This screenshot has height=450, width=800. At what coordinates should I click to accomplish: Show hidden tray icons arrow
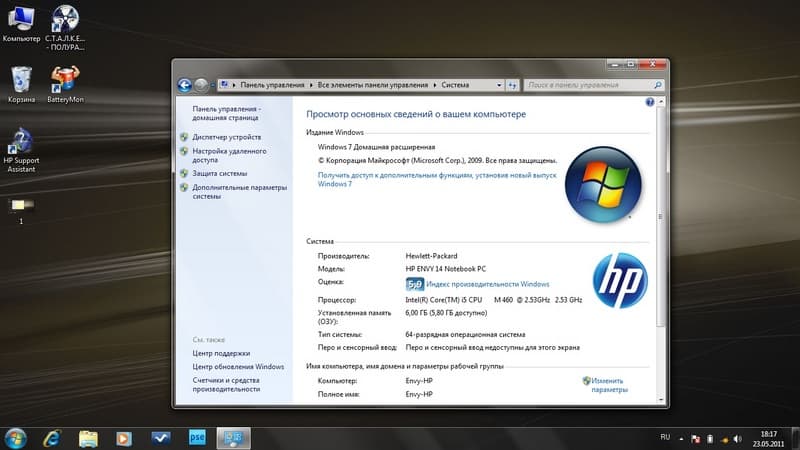click(681, 438)
